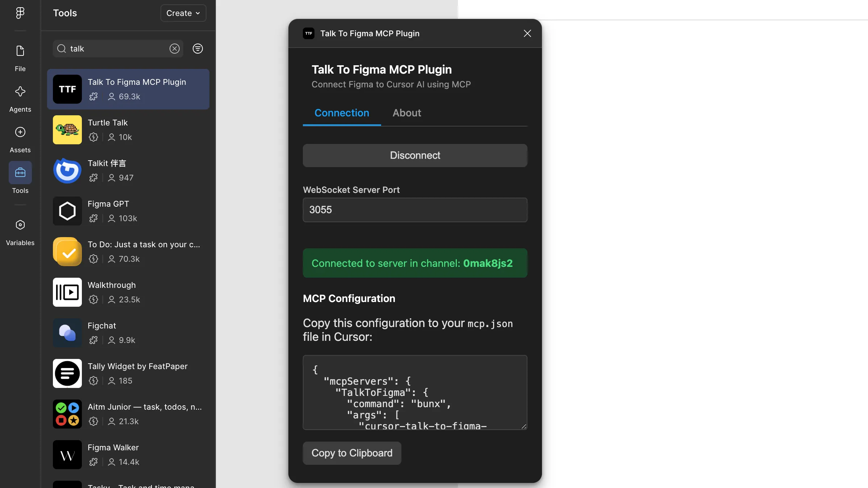Image resolution: width=868 pixels, height=488 pixels.
Task: Switch to the Connection tab
Action: coord(342,113)
